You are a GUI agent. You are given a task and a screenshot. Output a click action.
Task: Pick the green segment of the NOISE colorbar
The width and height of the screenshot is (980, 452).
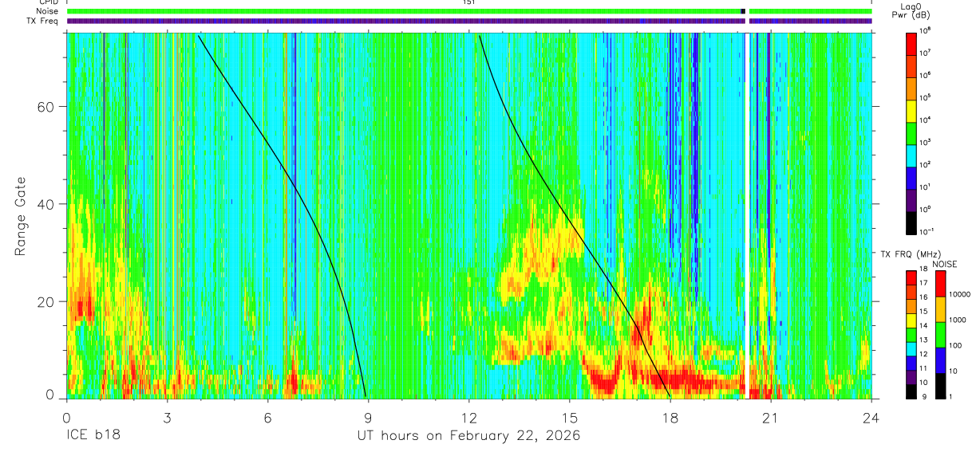coord(940,335)
